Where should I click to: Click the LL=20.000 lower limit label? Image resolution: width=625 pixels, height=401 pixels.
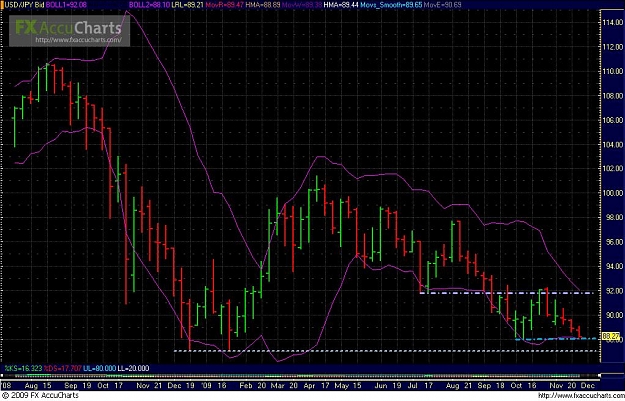coord(133,368)
